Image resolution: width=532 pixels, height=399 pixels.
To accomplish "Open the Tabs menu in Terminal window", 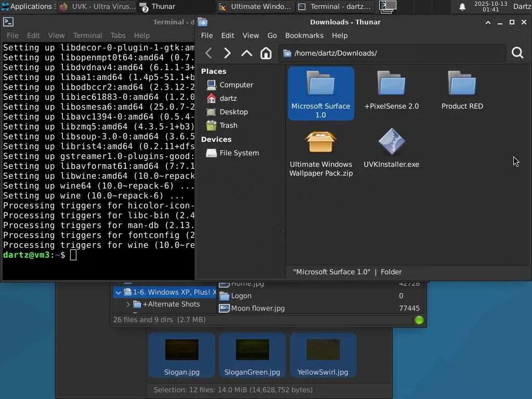I will [118, 36].
